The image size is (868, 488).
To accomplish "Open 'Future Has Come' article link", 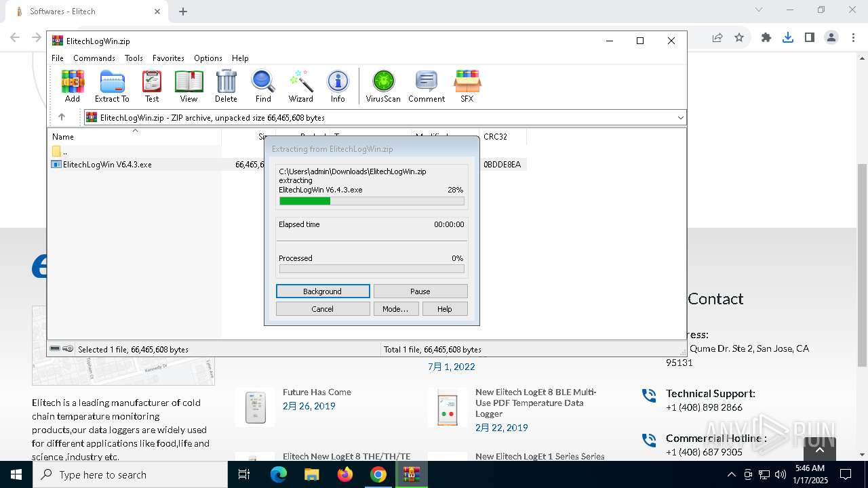I will [317, 392].
